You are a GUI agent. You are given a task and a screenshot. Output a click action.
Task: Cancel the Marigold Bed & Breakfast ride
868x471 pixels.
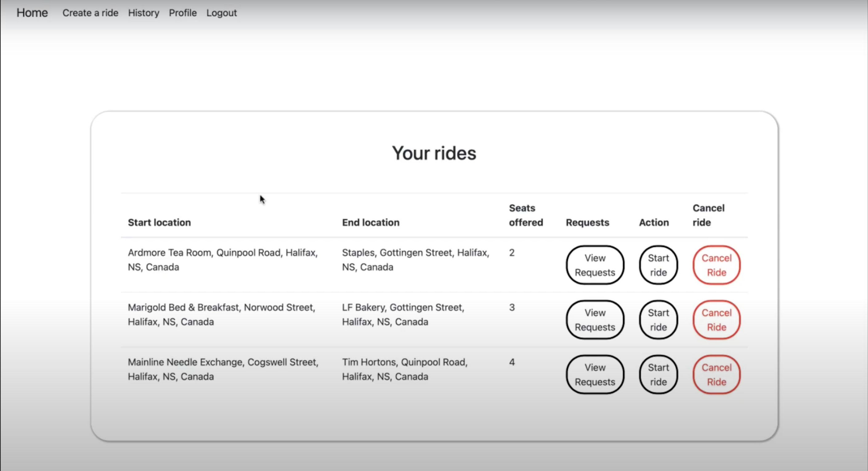(x=716, y=320)
